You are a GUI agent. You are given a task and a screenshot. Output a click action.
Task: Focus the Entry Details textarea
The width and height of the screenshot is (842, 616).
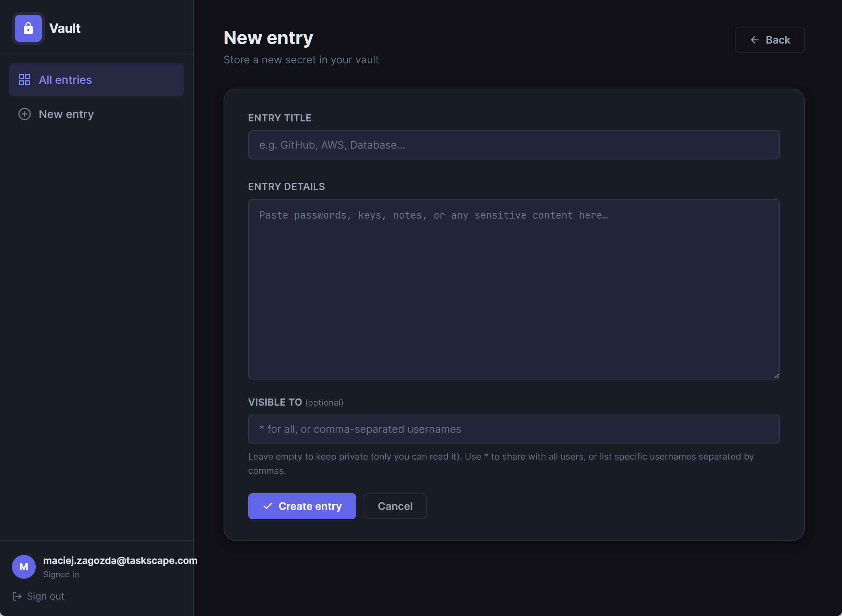[x=514, y=289]
